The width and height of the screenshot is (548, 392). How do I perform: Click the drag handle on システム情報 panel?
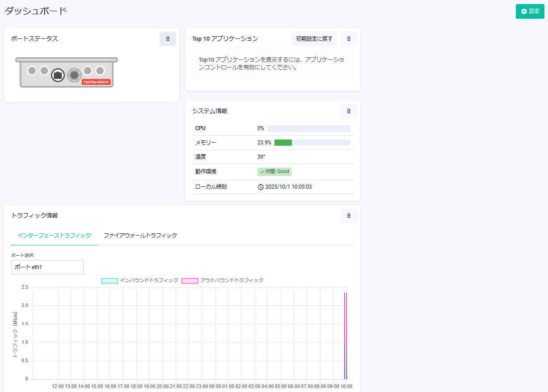pos(349,111)
